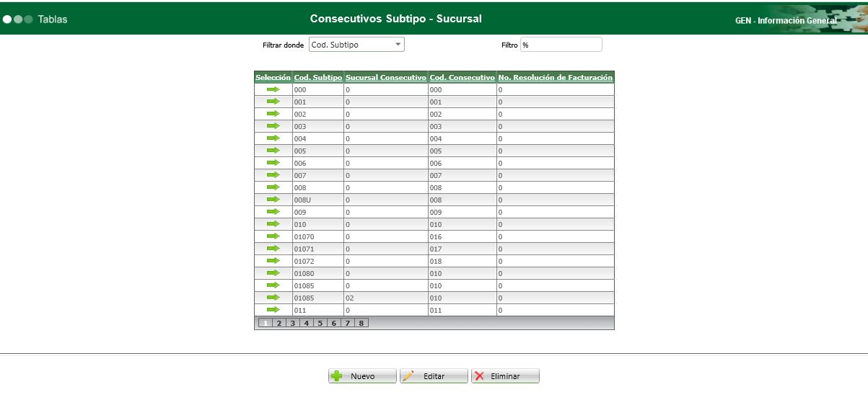
Task: Sort by No. Resolución de Facturación header
Action: pyautogui.click(x=556, y=77)
